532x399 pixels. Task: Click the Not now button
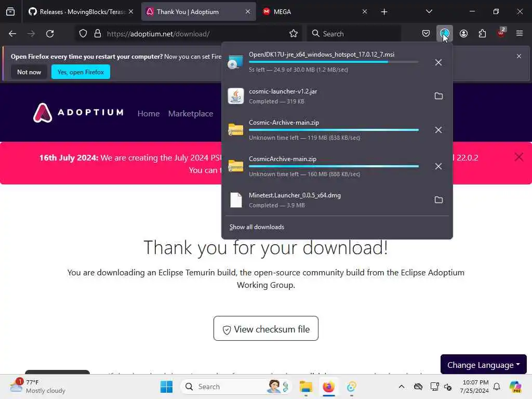29,72
